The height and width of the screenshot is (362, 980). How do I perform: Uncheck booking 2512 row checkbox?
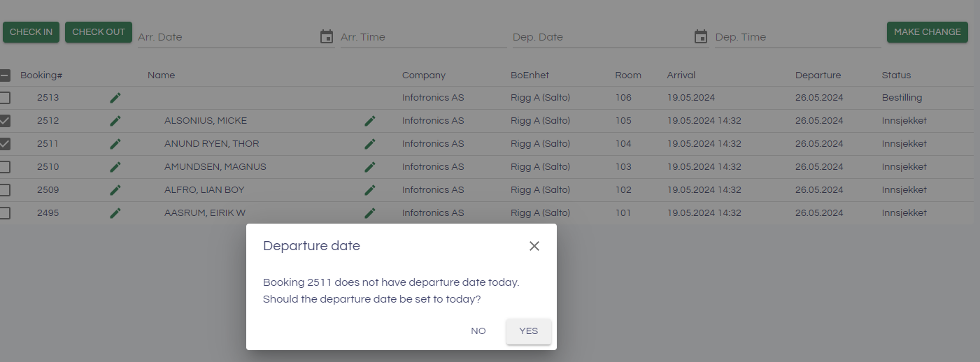tap(5, 121)
